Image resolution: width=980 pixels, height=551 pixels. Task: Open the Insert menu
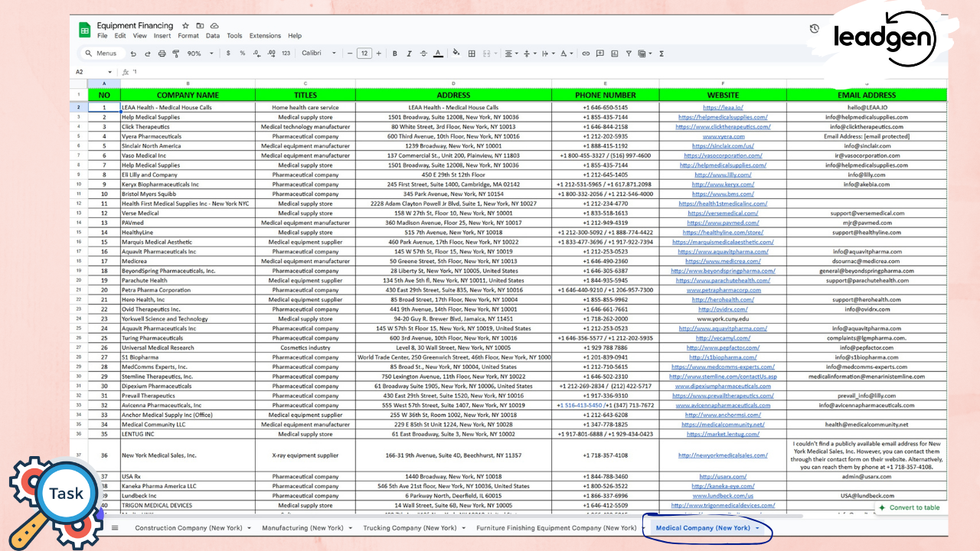[162, 36]
